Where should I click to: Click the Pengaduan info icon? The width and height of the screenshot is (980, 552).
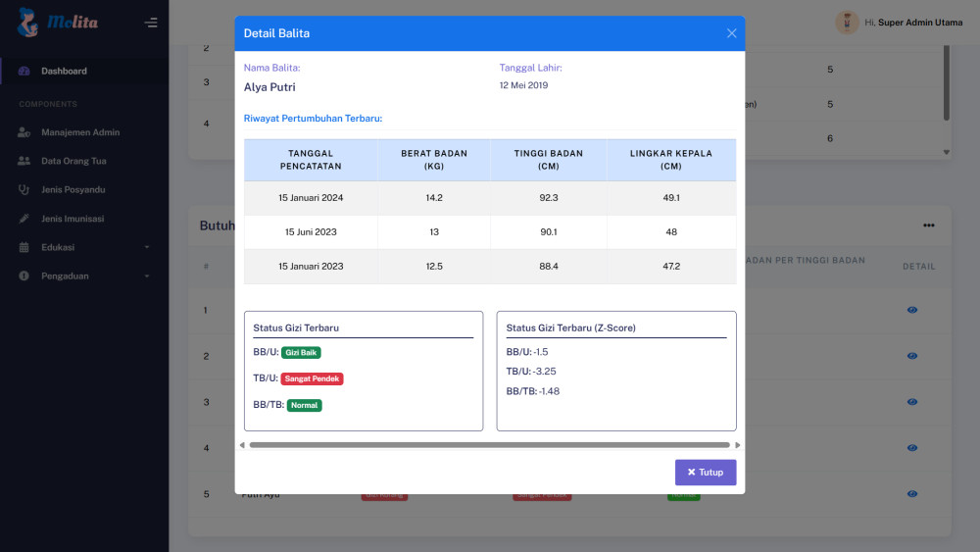tap(24, 276)
